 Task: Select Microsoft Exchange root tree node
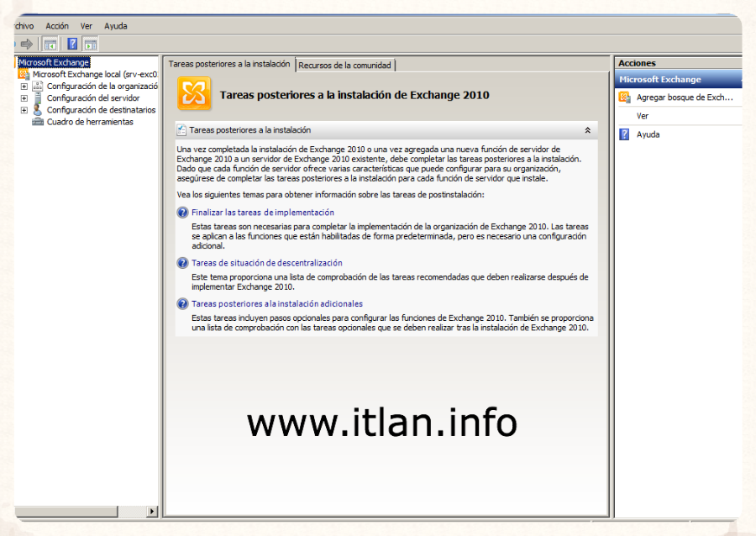[x=54, y=62]
